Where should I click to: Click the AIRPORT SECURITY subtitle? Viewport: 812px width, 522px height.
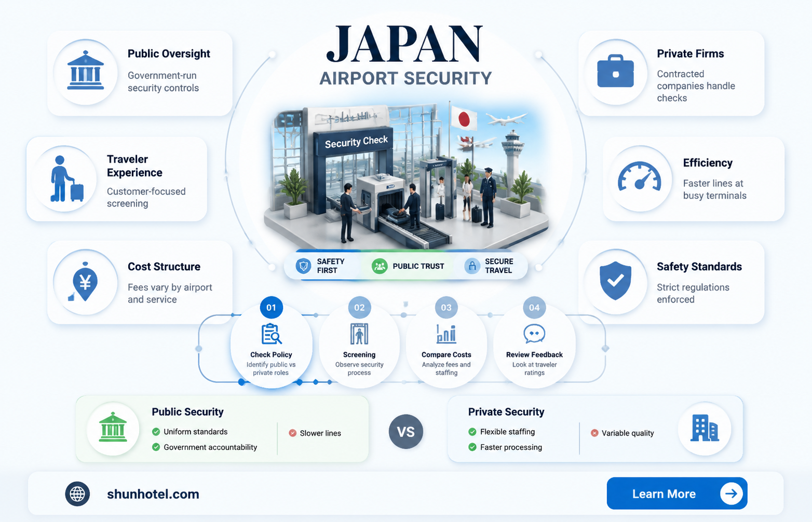pyautogui.click(x=405, y=78)
